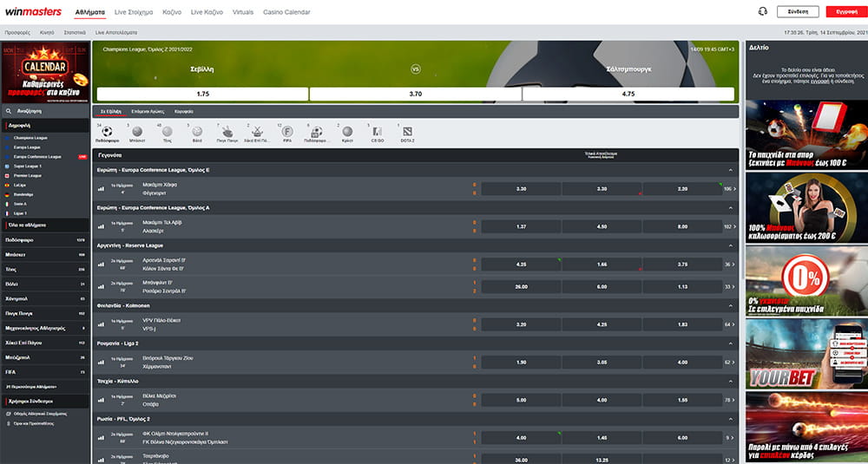This screenshot has height=464, width=868.
Task: Click the Σύνδεση login button
Action: coord(798,11)
